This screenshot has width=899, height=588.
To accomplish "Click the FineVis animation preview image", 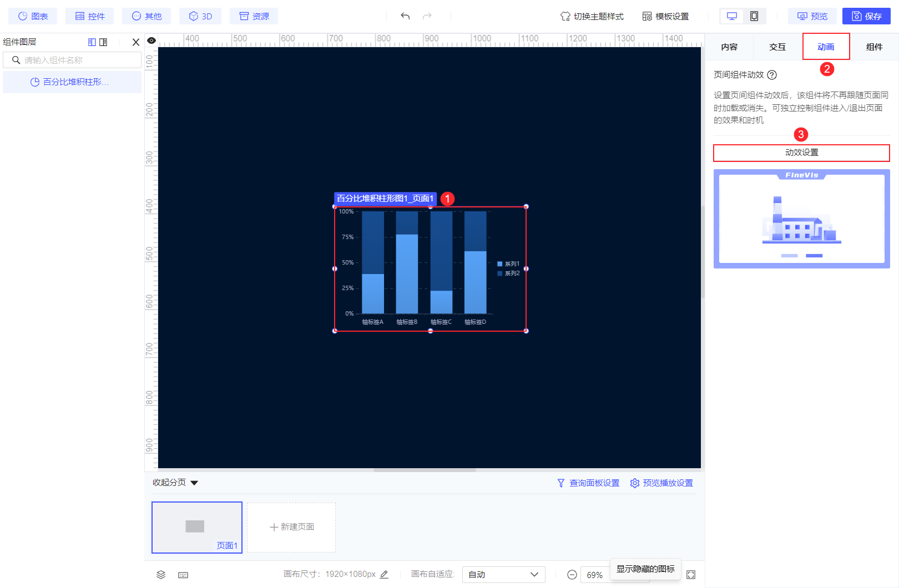I will [801, 219].
